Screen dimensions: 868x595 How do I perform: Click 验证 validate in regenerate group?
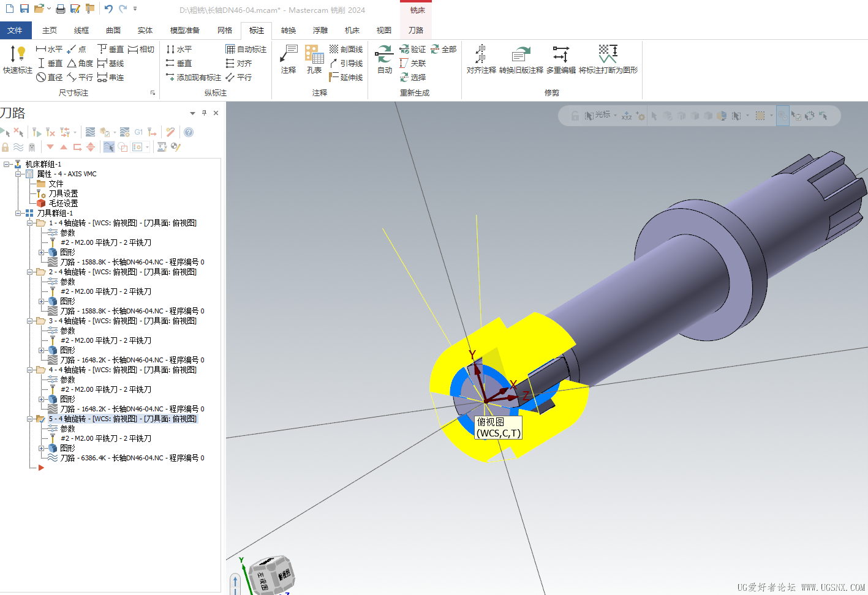[x=412, y=49]
